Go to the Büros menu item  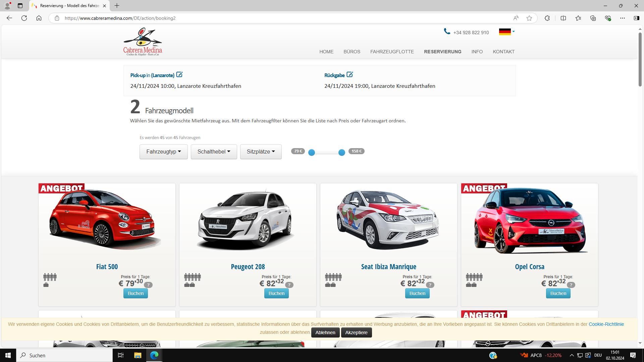click(x=352, y=52)
